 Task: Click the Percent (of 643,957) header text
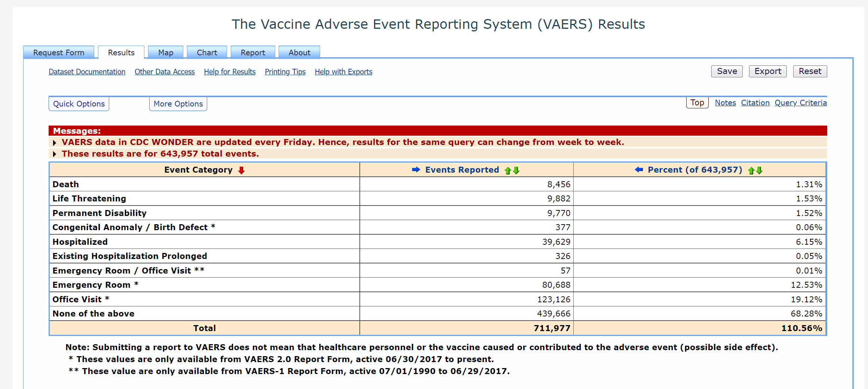pyautogui.click(x=695, y=170)
